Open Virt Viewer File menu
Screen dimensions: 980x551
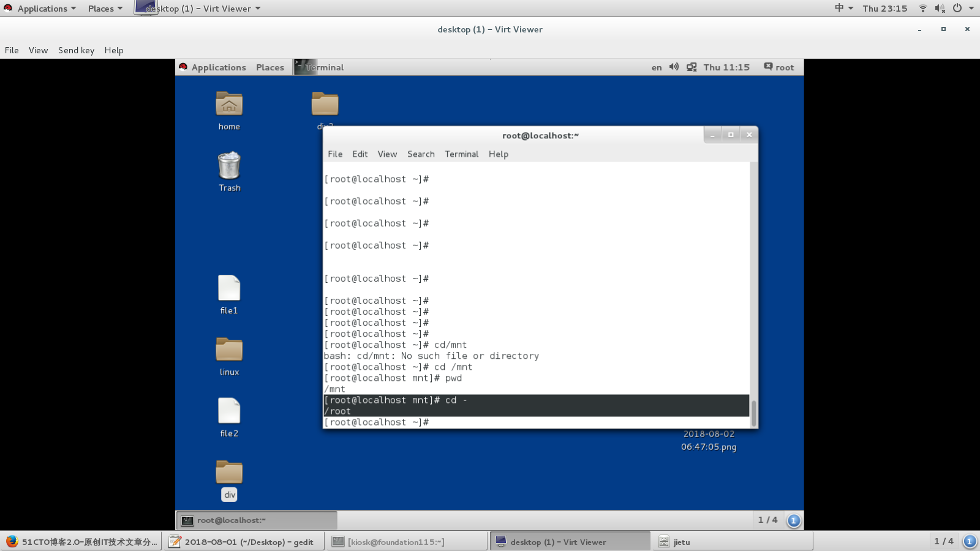coord(12,50)
